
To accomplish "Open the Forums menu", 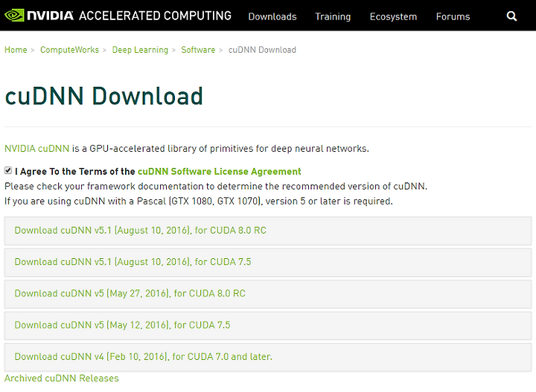I will (453, 16).
